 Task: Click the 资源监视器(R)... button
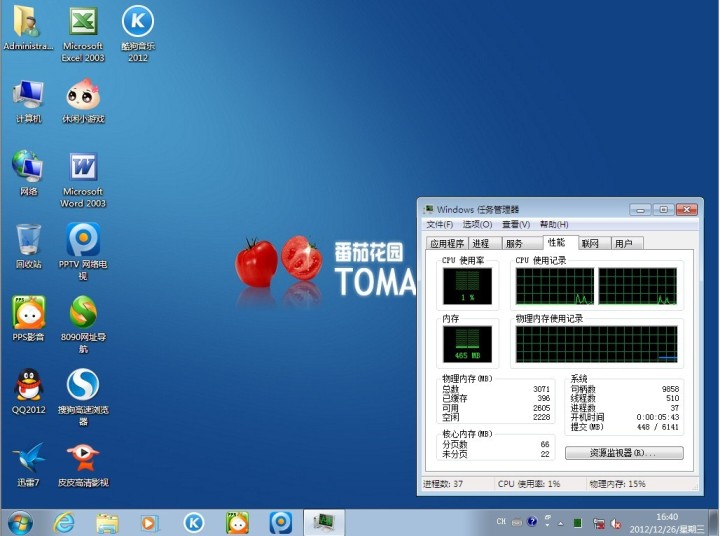coord(624,453)
